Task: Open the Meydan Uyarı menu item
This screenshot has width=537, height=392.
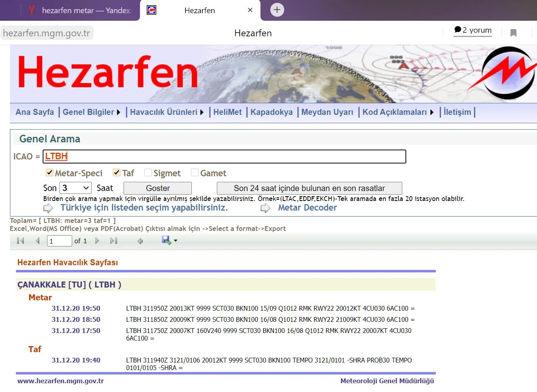Action: [x=327, y=112]
